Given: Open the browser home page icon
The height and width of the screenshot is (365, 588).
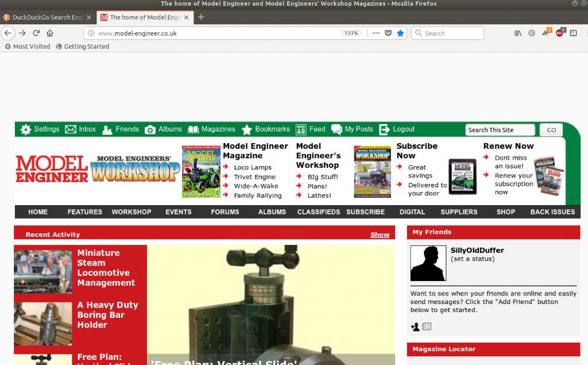Looking at the screenshot, I should tap(50, 33).
